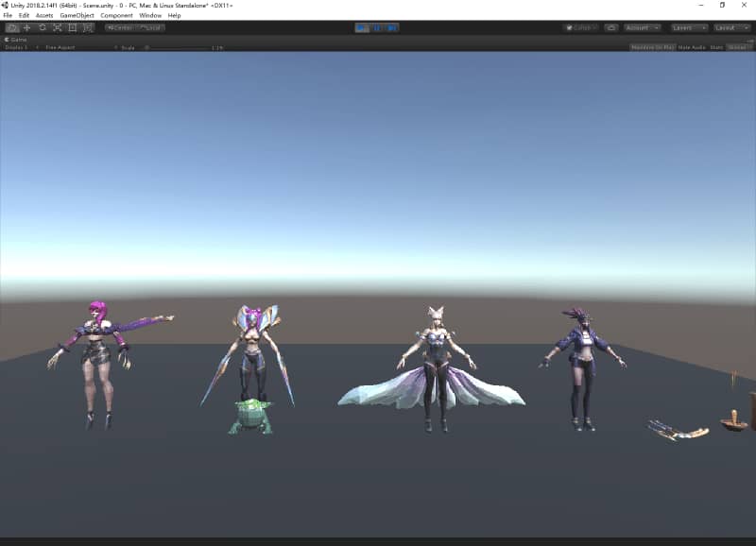Screen dimensions: 756x546
Task: Open the Edit menu
Action: (x=25, y=15)
